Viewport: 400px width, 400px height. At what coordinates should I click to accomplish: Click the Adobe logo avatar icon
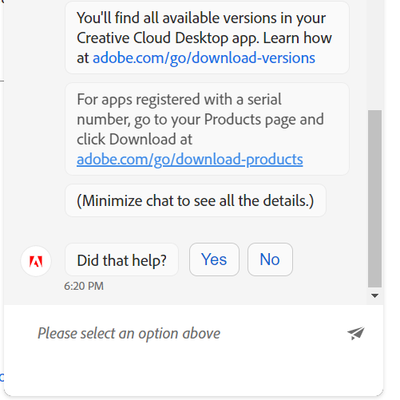click(36, 261)
